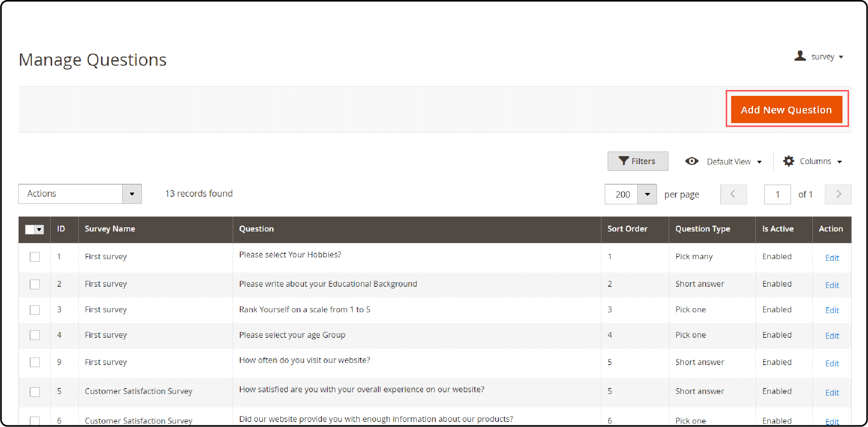Sort by Question column header
Image resolution: width=868 pixels, height=427 pixels.
(256, 229)
